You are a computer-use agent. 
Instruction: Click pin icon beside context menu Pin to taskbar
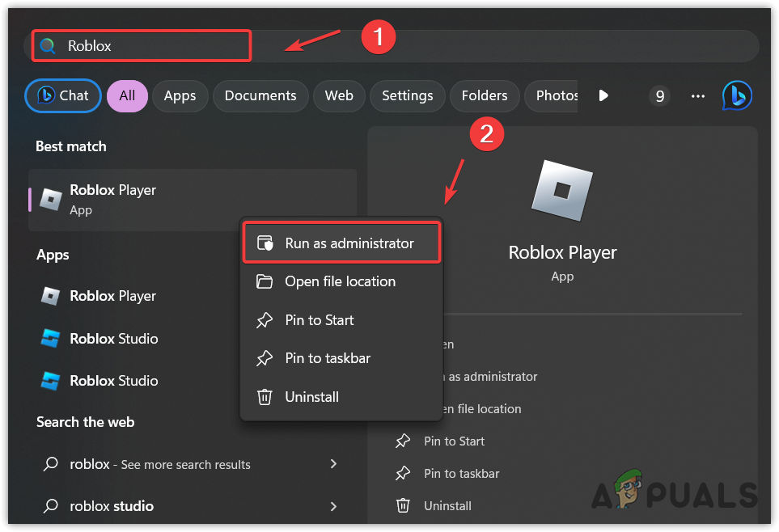click(265, 358)
